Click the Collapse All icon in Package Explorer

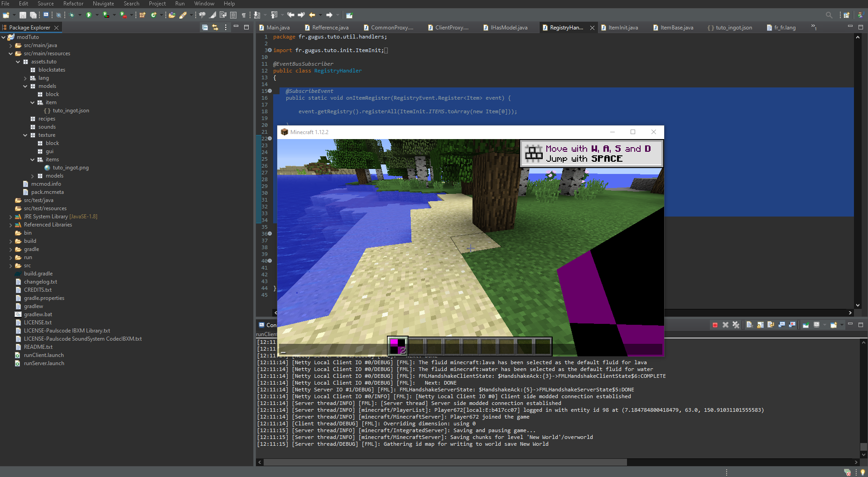pyautogui.click(x=205, y=28)
